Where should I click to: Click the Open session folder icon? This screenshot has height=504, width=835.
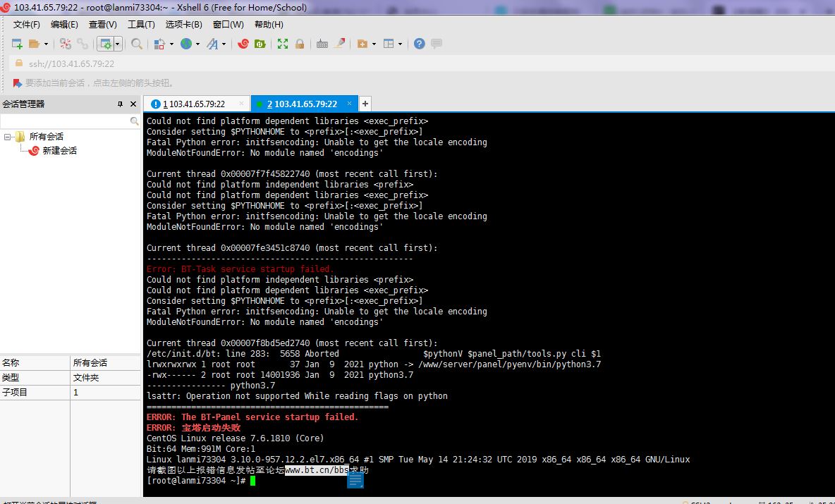point(35,44)
